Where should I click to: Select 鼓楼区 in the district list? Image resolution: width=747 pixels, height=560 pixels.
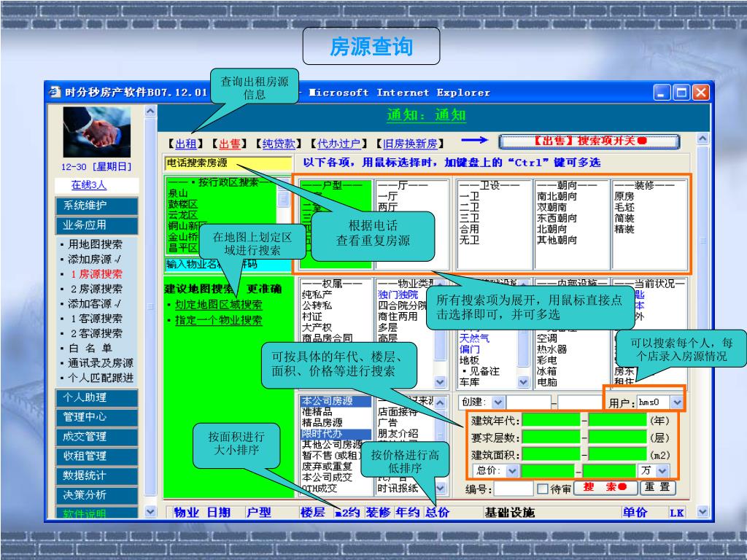click(x=183, y=204)
